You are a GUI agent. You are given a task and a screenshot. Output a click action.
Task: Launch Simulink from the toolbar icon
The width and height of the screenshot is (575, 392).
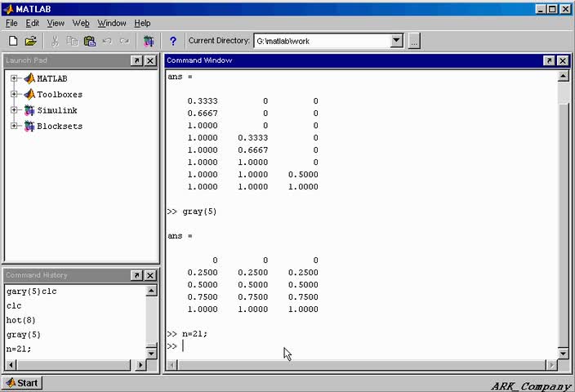(x=149, y=41)
